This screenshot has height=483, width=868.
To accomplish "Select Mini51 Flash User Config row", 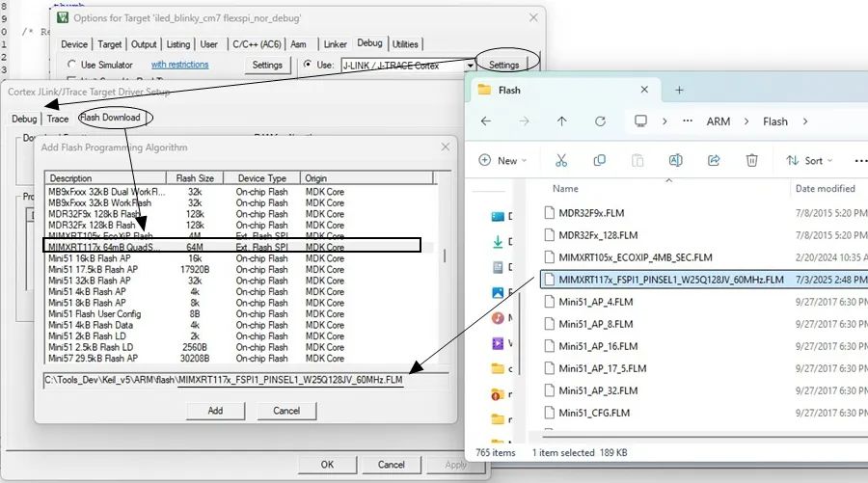I will [238, 313].
